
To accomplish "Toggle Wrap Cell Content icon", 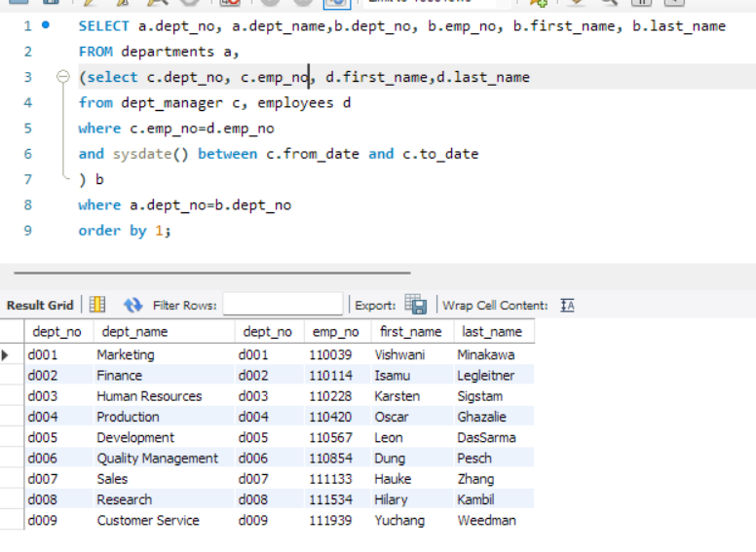I will (567, 306).
